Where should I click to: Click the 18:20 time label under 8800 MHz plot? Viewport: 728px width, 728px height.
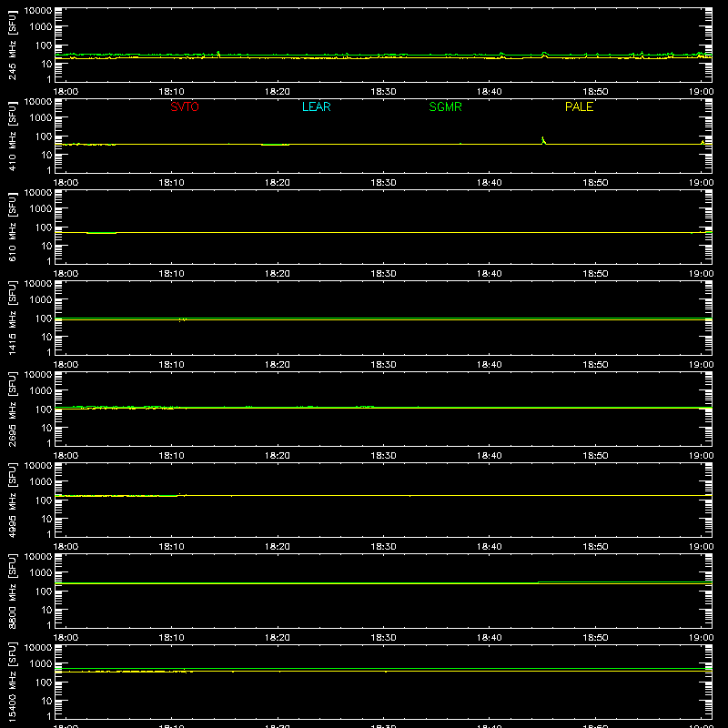[x=278, y=638]
